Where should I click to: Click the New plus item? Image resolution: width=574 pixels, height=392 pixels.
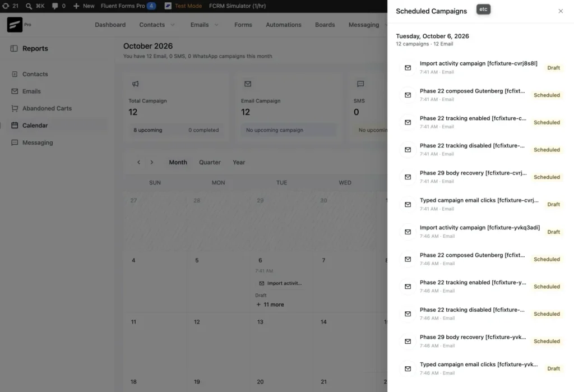tap(84, 6)
